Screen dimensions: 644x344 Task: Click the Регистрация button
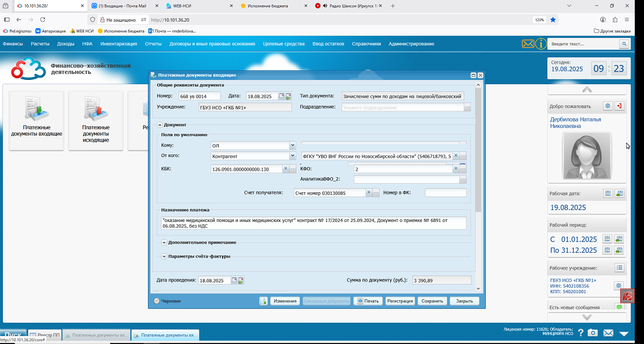point(399,301)
